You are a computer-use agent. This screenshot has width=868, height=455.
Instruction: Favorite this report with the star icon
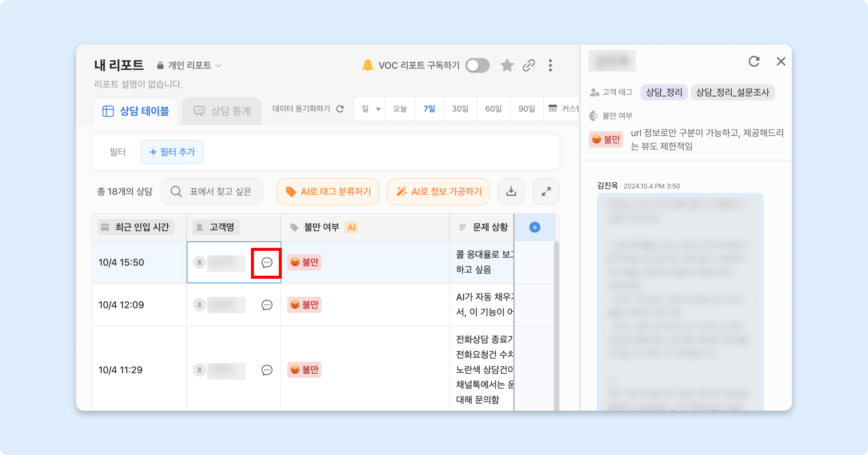coord(507,66)
